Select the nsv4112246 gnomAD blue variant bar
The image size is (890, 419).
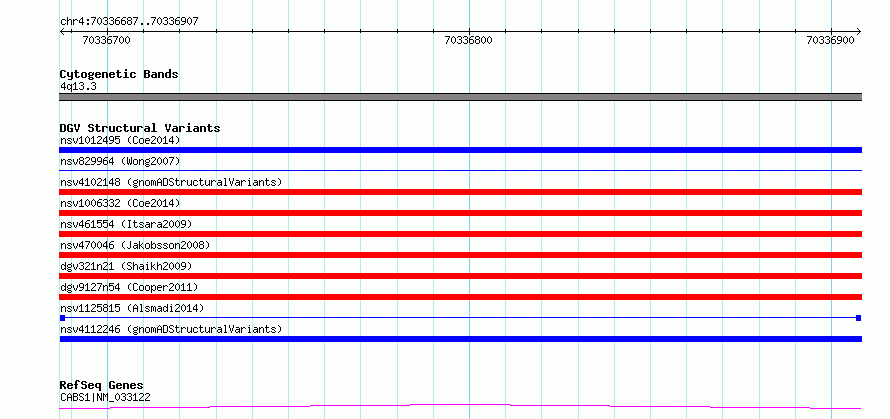click(460, 339)
